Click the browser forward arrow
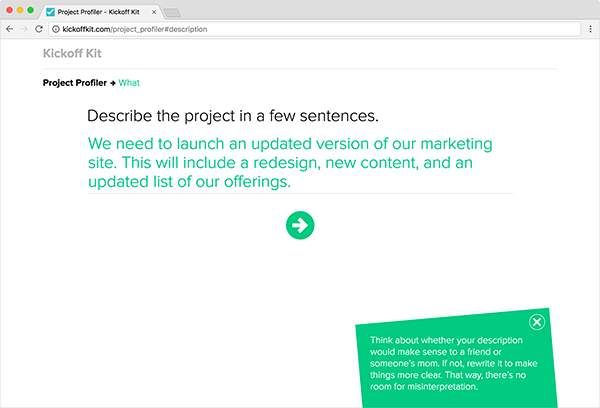The width and height of the screenshot is (600, 408). [x=23, y=29]
